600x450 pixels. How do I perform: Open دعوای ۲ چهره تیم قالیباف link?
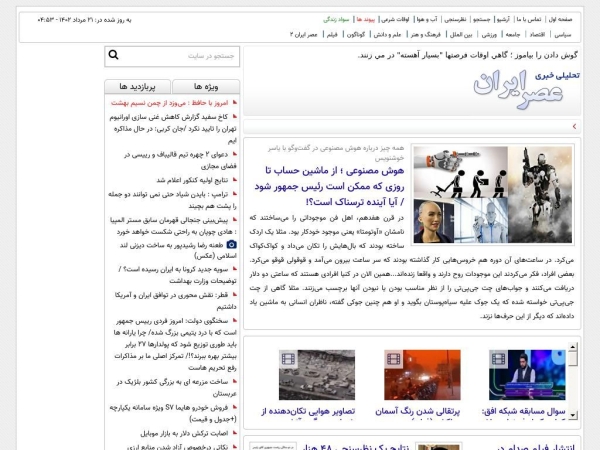pyautogui.click(x=180, y=160)
